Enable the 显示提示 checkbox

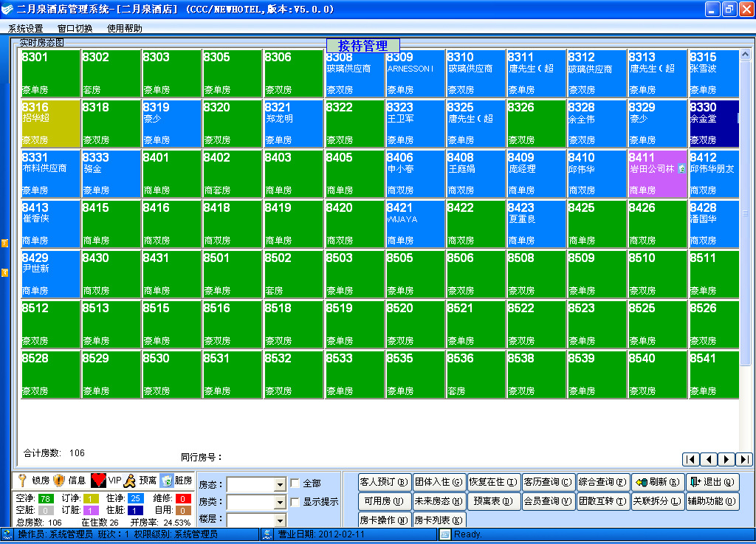point(295,502)
